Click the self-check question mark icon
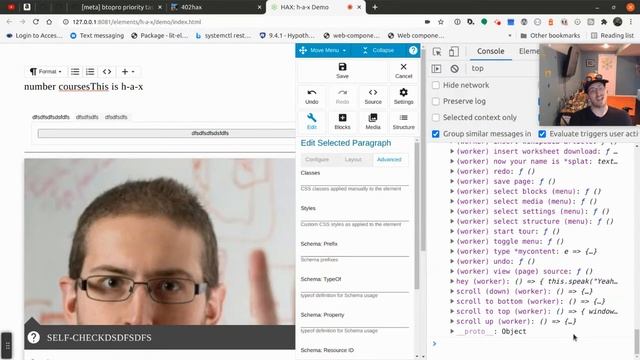The image size is (640, 360). click(x=33, y=337)
